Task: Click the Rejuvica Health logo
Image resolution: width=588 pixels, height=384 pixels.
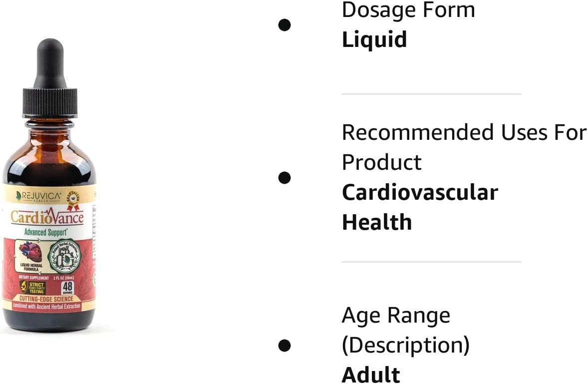Action: (x=38, y=196)
